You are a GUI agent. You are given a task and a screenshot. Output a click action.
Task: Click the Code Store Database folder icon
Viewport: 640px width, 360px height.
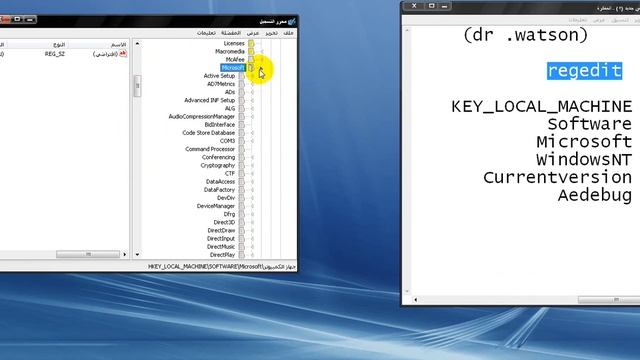242,133
